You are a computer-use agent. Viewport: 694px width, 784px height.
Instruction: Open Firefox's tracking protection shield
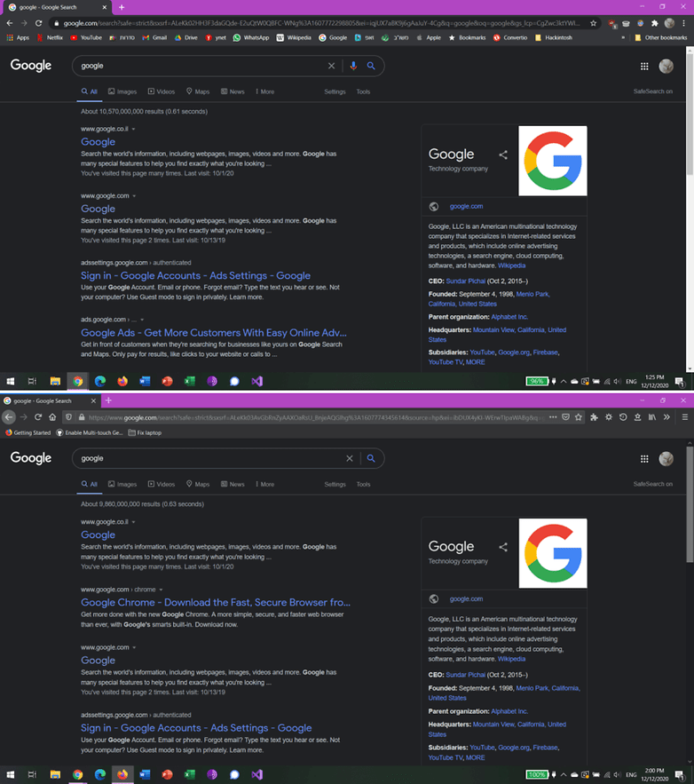[69, 417]
